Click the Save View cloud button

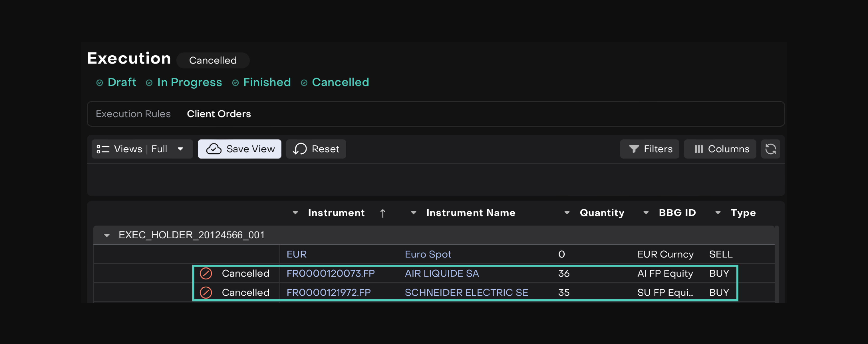click(x=240, y=149)
